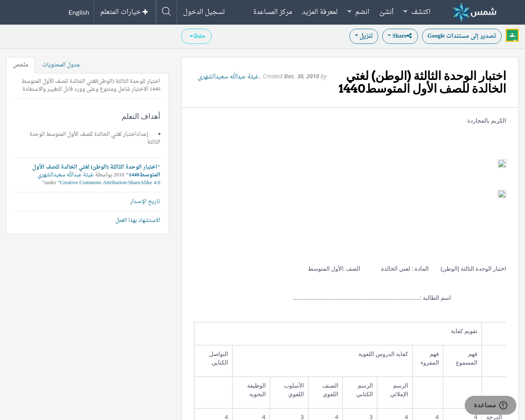Open the مساعدة help widget
525x420 pixels.
491,405
